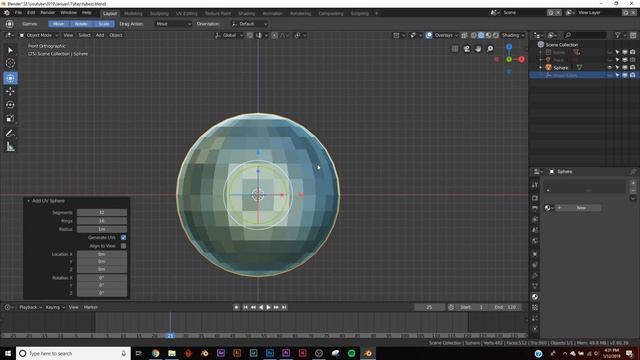Open the Keying menu in timeline
This screenshot has height=360, width=640.
click(x=55, y=307)
